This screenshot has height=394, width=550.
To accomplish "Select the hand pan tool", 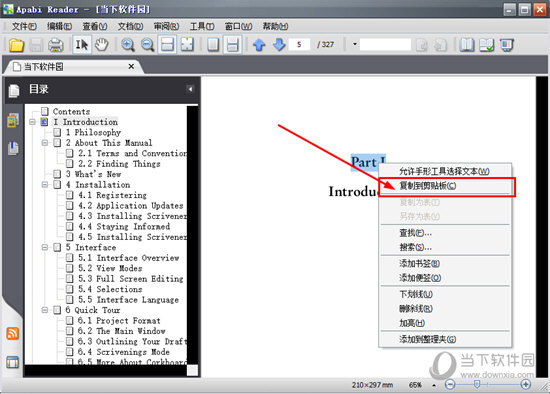I will point(102,45).
